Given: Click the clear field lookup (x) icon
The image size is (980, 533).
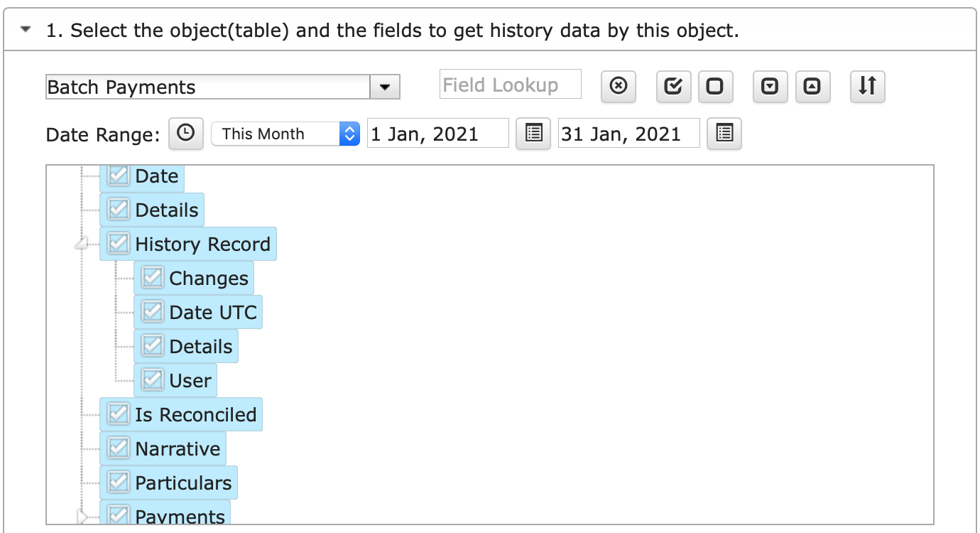Looking at the screenshot, I should click(x=619, y=87).
